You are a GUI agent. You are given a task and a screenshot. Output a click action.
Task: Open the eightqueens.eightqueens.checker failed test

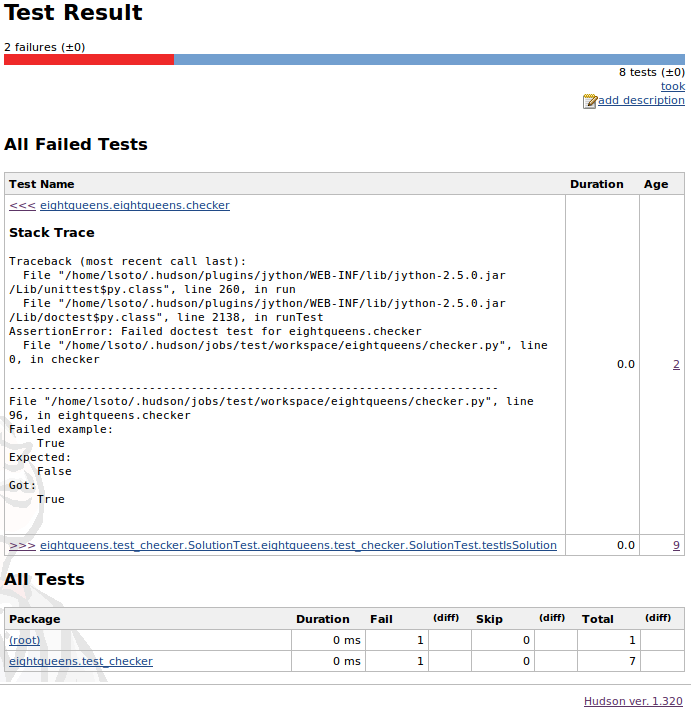tap(135, 205)
